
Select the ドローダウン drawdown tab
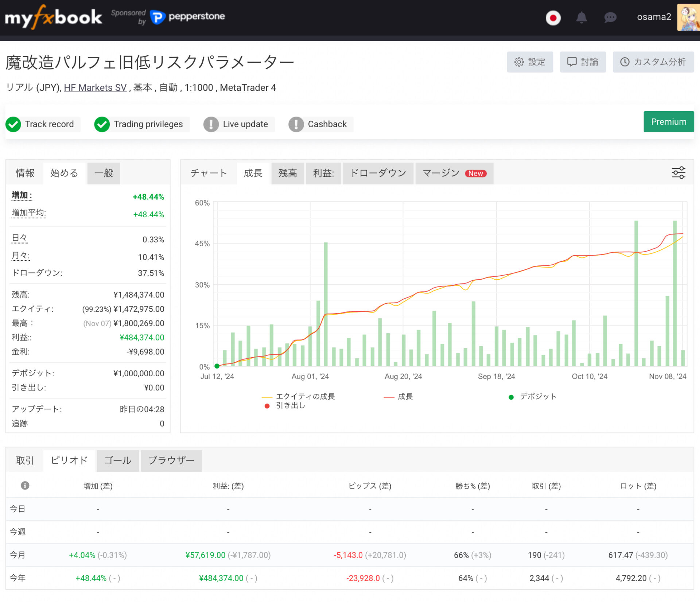point(378,173)
